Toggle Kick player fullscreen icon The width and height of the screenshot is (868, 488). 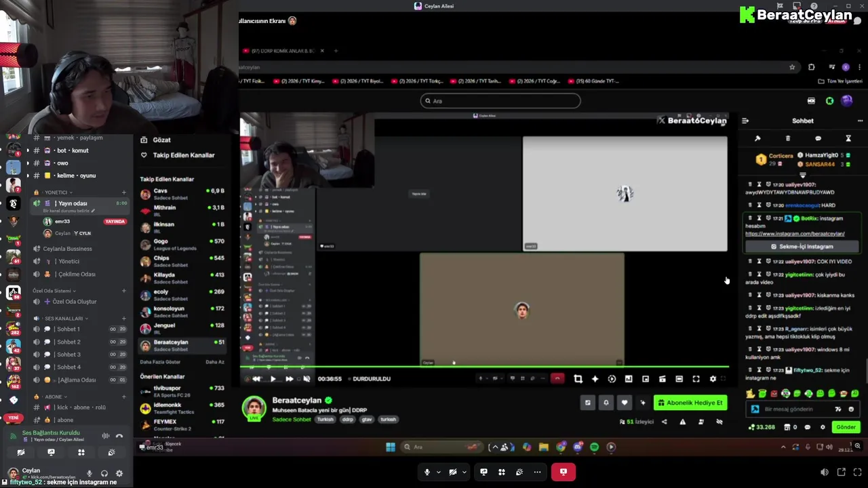[x=696, y=379]
